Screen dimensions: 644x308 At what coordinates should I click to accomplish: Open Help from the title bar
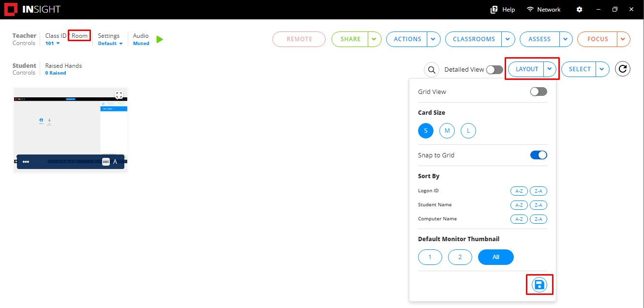tap(503, 10)
